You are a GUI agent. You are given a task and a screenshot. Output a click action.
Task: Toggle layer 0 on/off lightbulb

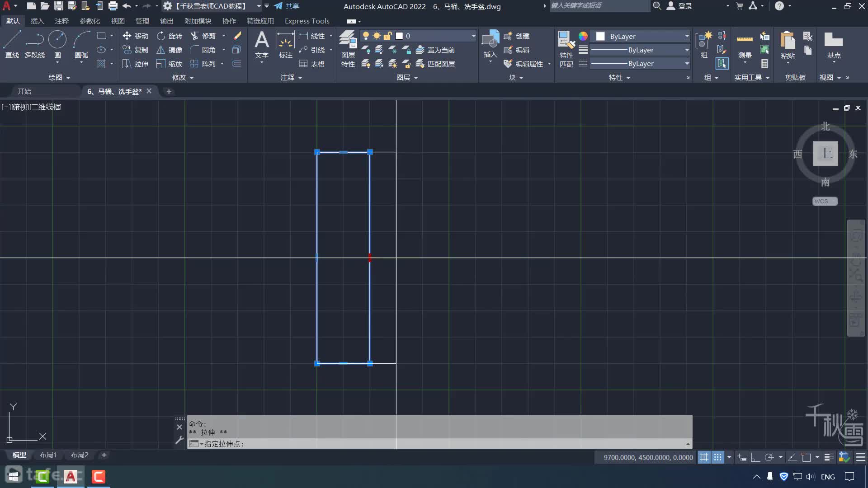[366, 36]
